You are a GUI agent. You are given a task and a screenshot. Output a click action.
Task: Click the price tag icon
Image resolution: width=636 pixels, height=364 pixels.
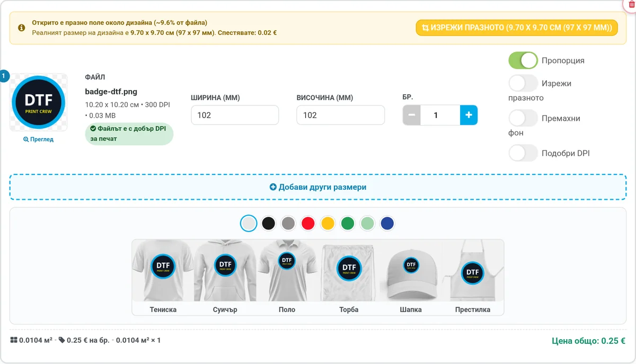[61, 340]
